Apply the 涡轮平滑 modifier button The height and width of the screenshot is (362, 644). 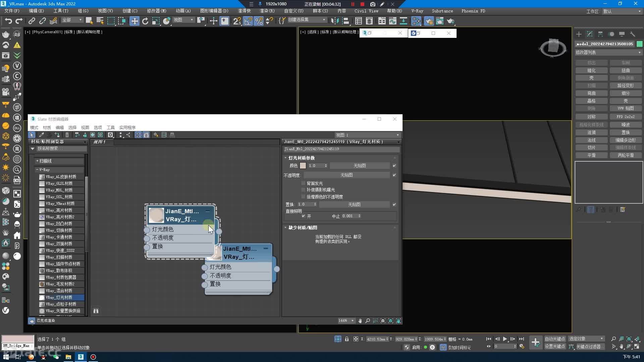pyautogui.click(x=626, y=156)
